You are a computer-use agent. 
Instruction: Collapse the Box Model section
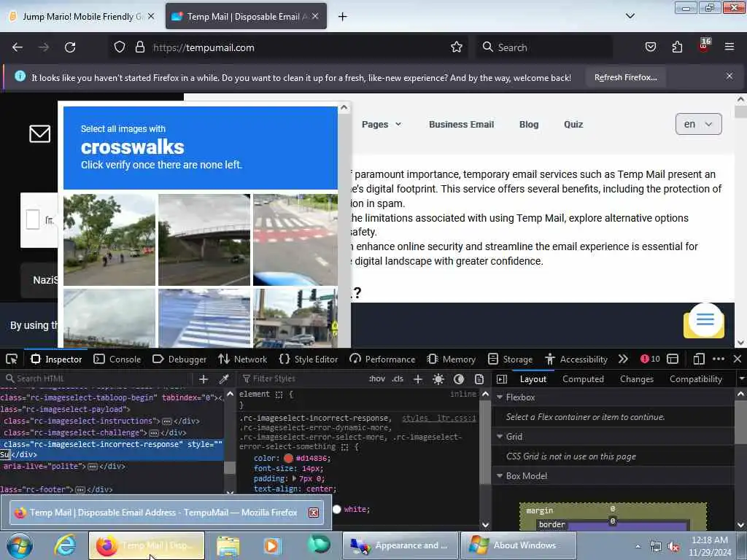coord(500,476)
